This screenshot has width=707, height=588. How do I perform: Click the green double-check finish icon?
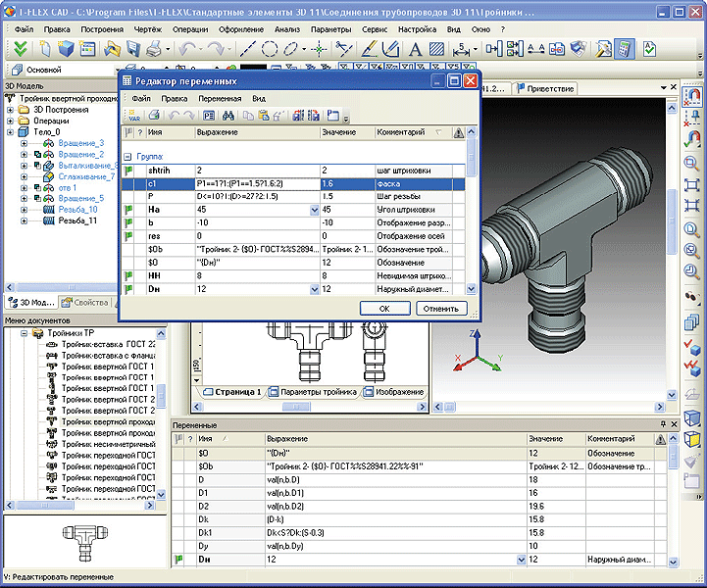(21, 49)
